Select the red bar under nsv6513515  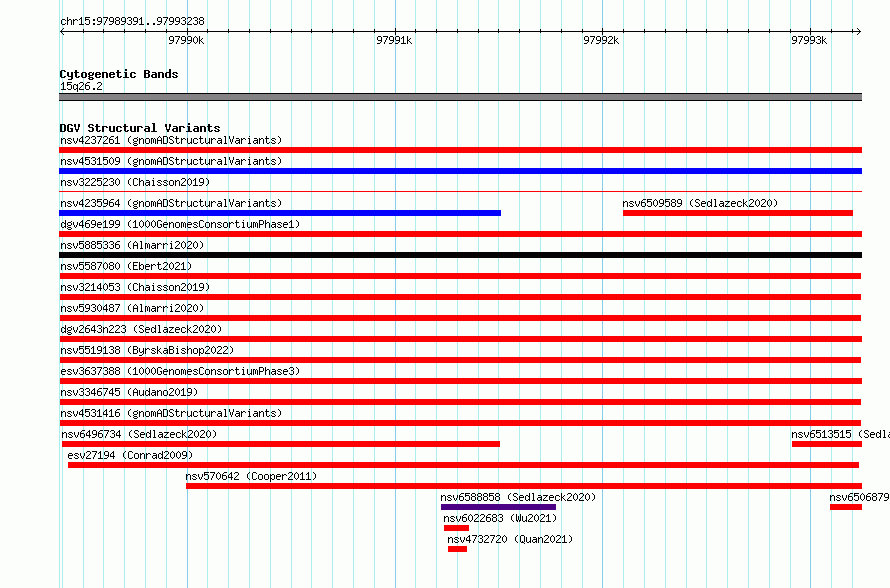(x=827, y=444)
